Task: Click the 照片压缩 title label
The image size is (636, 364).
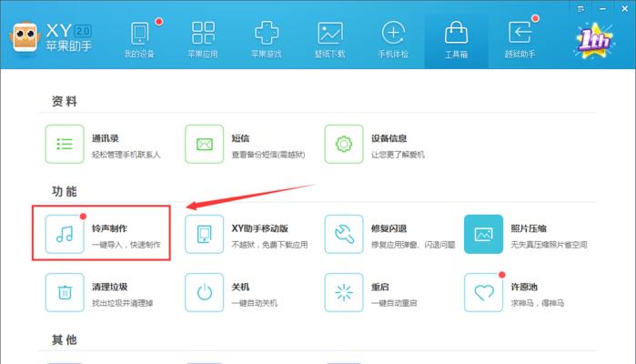Action: click(x=529, y=228)
